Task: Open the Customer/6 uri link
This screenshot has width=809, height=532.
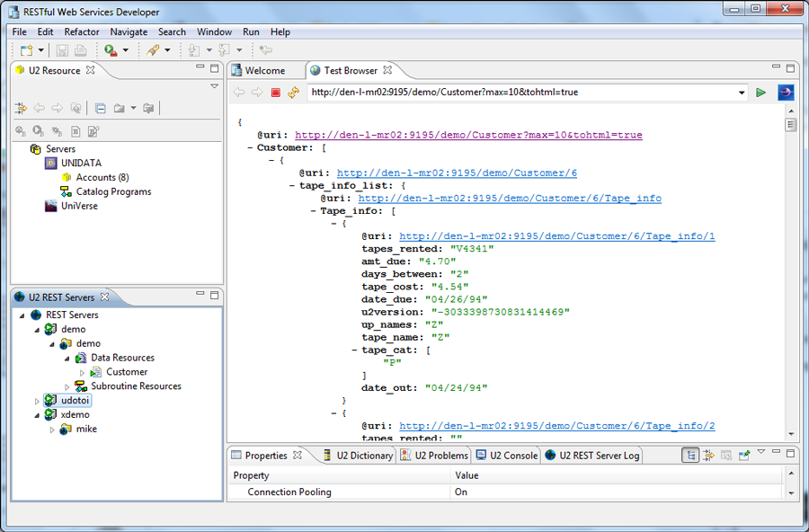Action: pos(457,173)
